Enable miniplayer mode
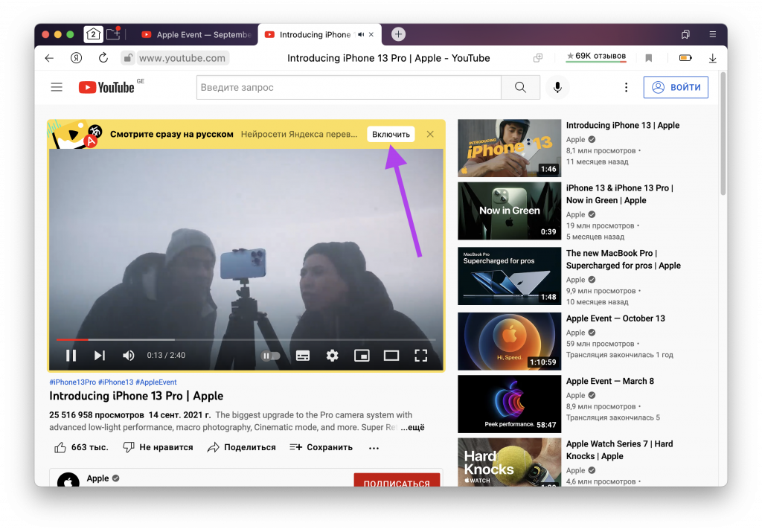 tap(362, 356)
